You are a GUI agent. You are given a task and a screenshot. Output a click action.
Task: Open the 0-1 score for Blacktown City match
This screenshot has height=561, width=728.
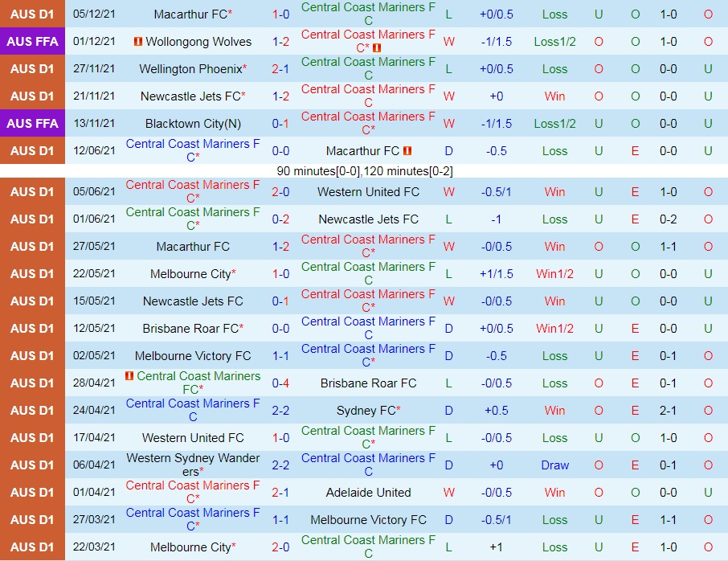click(x=281, y=124)
